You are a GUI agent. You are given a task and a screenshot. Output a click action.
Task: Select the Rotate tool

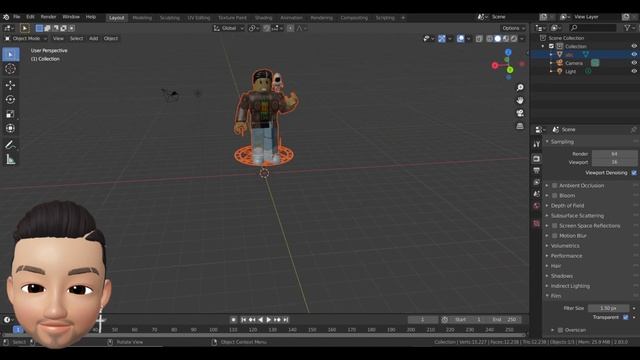11,99
